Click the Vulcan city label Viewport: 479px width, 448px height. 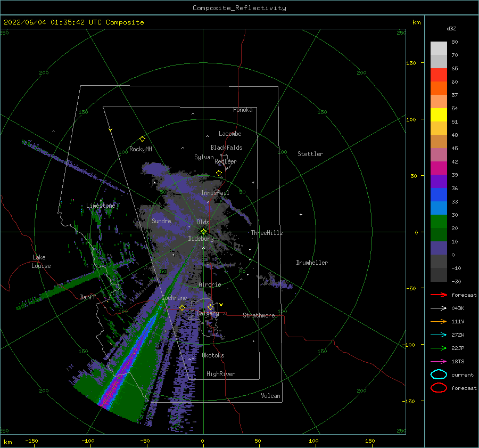coord(271,396)
